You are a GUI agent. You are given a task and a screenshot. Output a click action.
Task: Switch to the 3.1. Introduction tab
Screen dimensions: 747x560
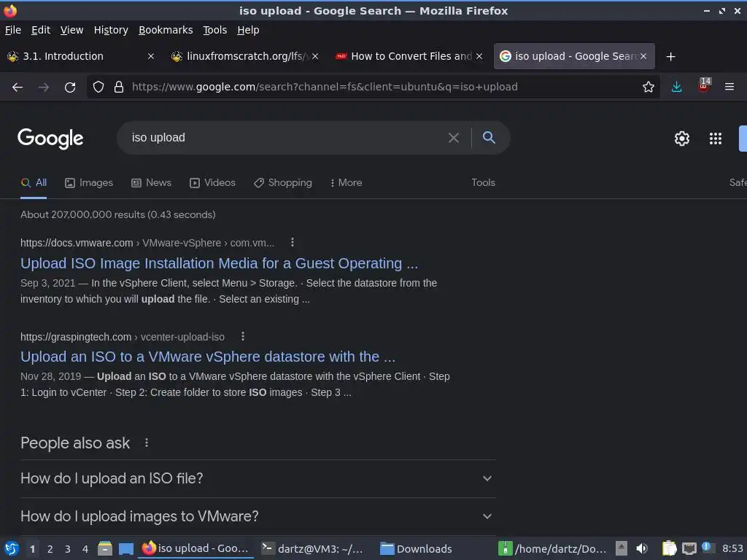[x=81, y=57]
